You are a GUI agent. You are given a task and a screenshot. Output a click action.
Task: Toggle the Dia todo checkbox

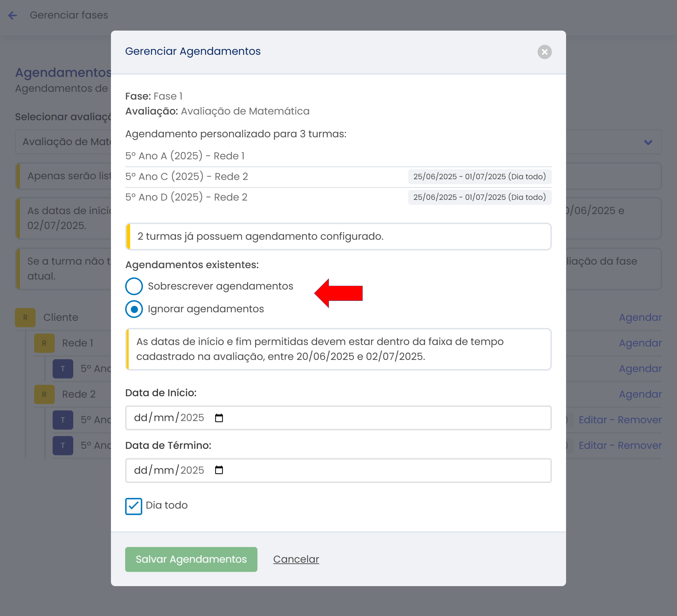tap(134, 506)
